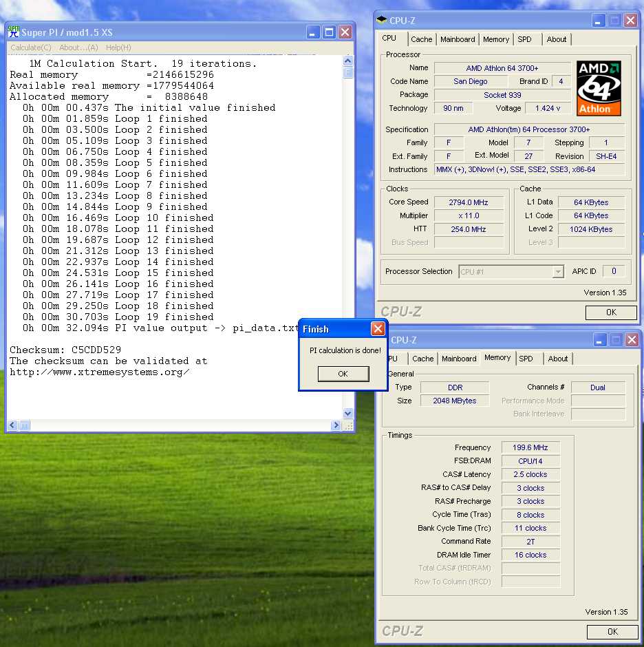644x647 pixels.
Task: Click the Level 2 cache value 1024 KBytes
Action: (591, 229)
